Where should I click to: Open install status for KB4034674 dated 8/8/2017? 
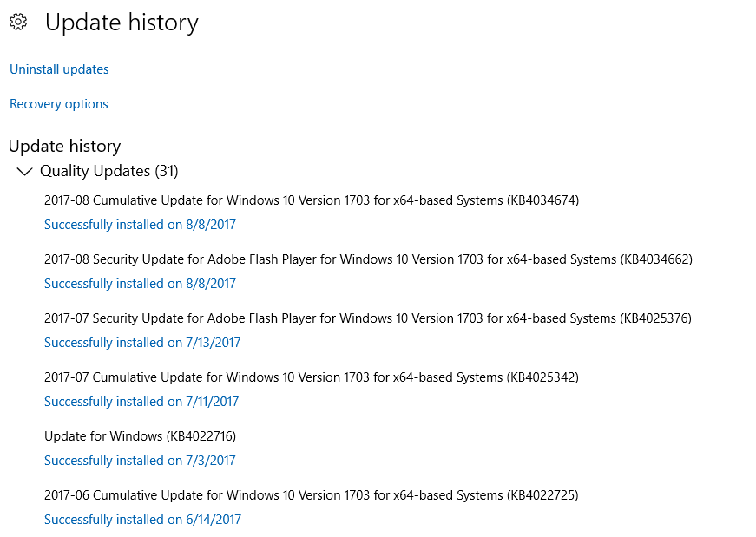click(x=140, y=225)
